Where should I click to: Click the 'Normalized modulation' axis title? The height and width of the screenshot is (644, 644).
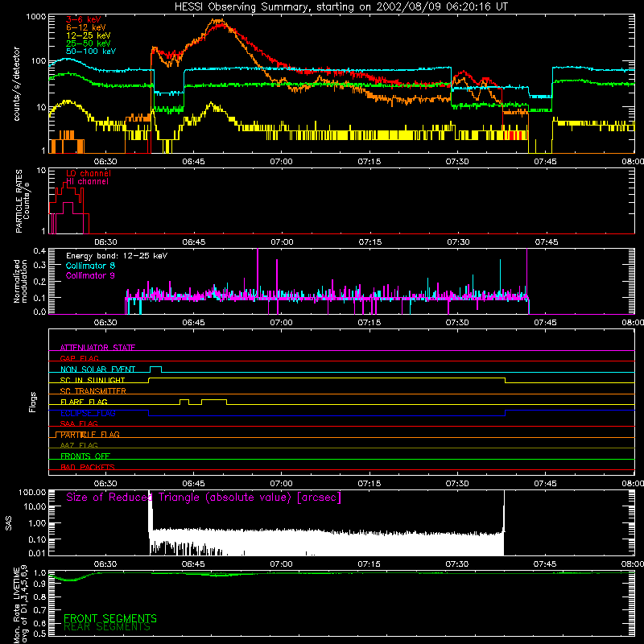click(20, 281)
